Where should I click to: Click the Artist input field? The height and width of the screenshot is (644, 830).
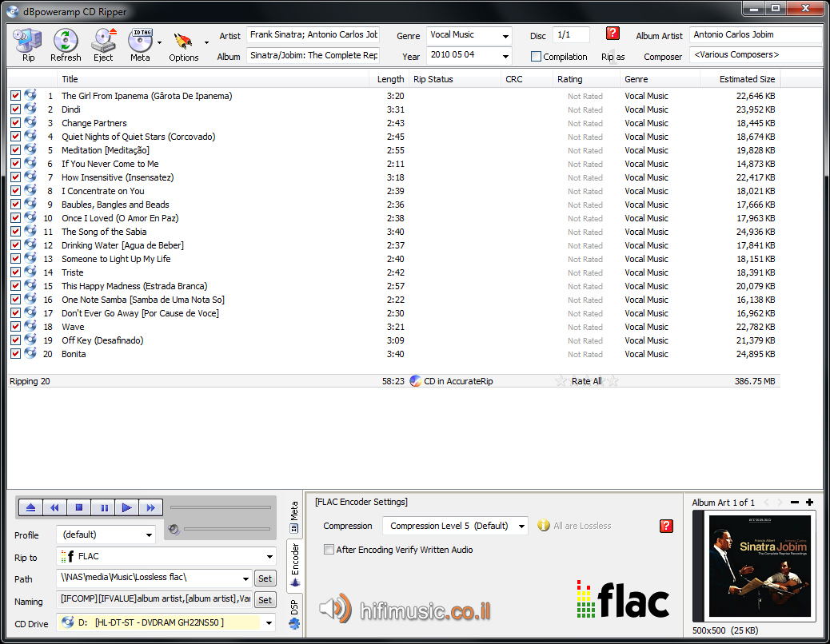[x=313, y=34]
